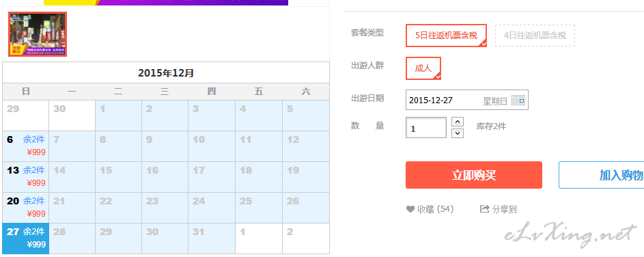Viewport: 644px width, 257px height.
Task: Click the heart favorite icon
Action: pyautogui.click(x=410, y=209)
